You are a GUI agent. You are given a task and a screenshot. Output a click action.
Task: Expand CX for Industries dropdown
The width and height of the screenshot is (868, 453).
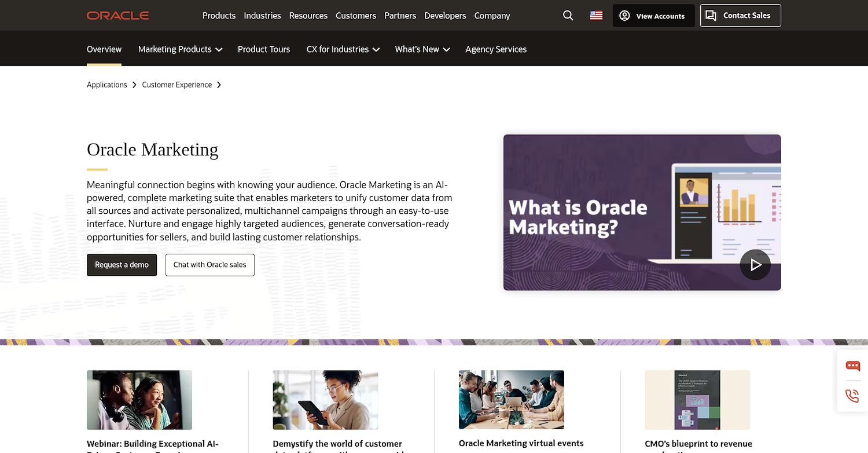coord(343,49)
